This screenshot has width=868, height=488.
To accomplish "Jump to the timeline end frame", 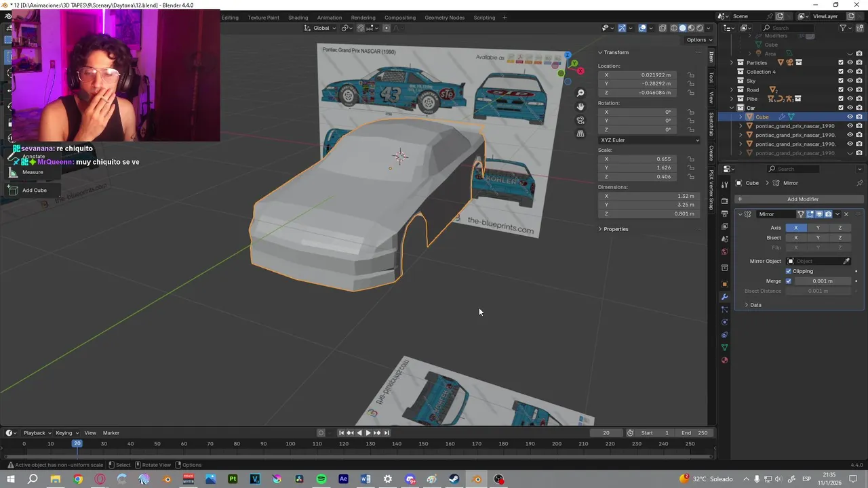I will pyautogui.click(x=387, y=433).
